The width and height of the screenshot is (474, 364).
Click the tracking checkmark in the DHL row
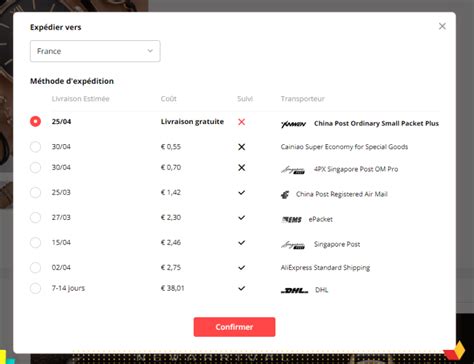(x=242, y=288)
